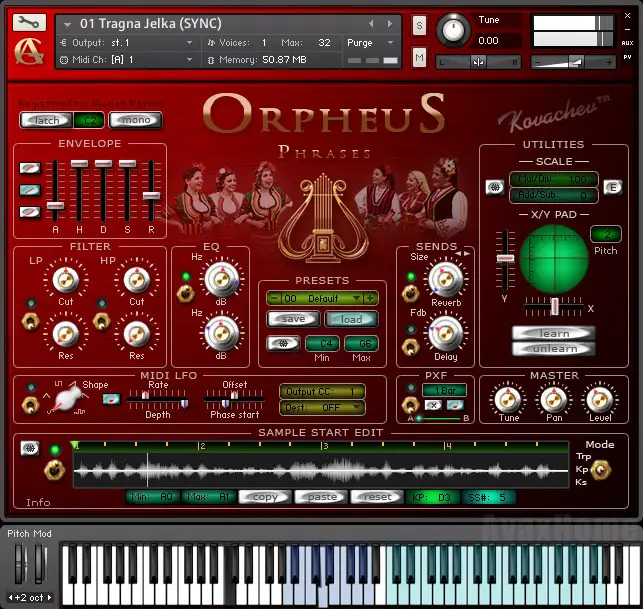Click the Reverb send knob
Viewport: 643px width, 609px height.
tap(446, 279)
